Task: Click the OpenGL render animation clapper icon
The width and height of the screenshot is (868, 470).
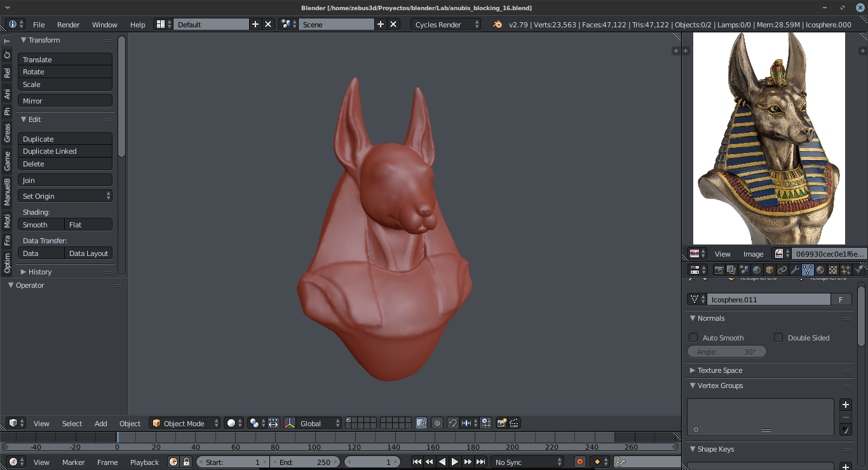Action: [x=515, y=423]
